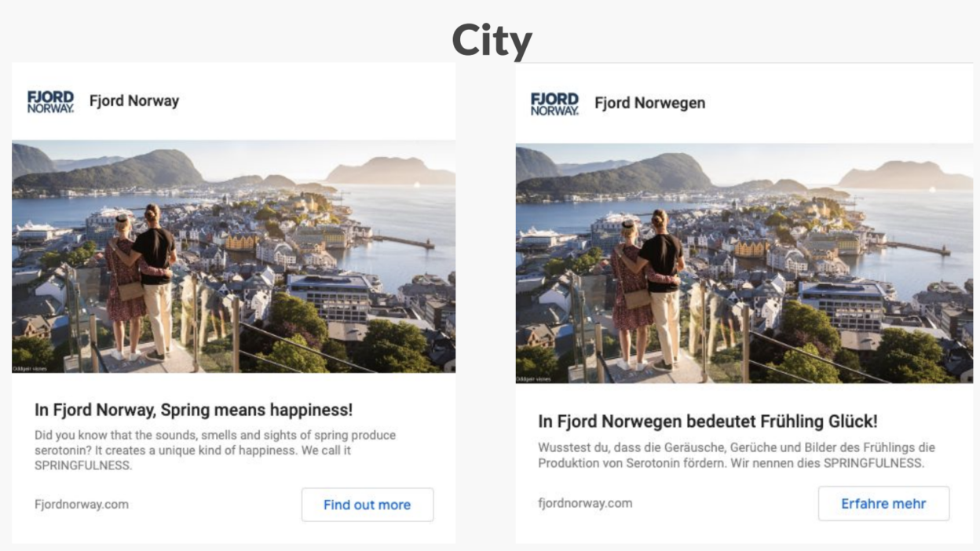Open the Fjordnorway.com link in the English ad

pos(82,505)
